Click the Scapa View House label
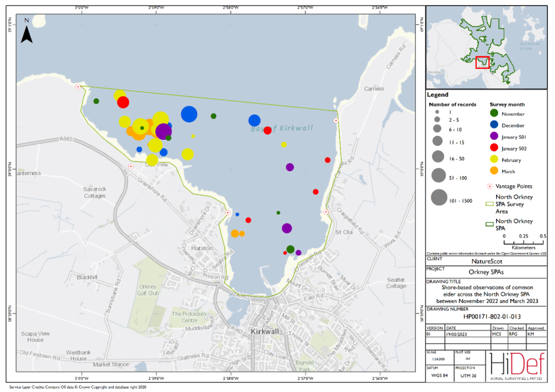555x392 pixels. click(35, 336)
